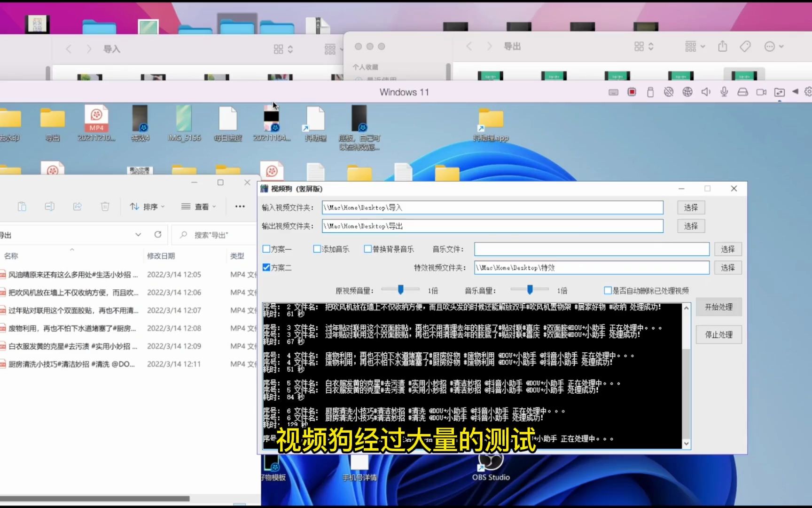Viewport: 812px width, 508px height.
Task: Select file 风油精原来还有这么多用处
Action: 73,275
